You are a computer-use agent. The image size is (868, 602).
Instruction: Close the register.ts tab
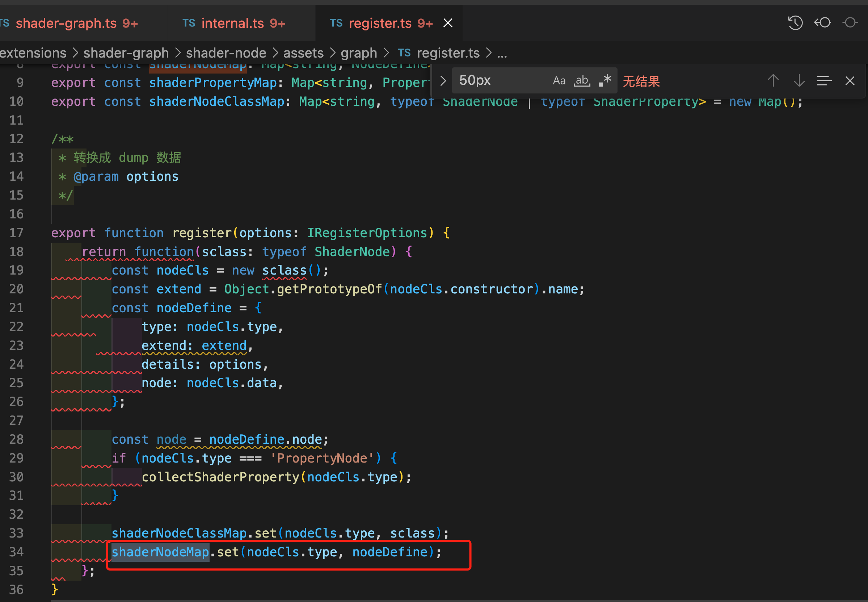448,24
